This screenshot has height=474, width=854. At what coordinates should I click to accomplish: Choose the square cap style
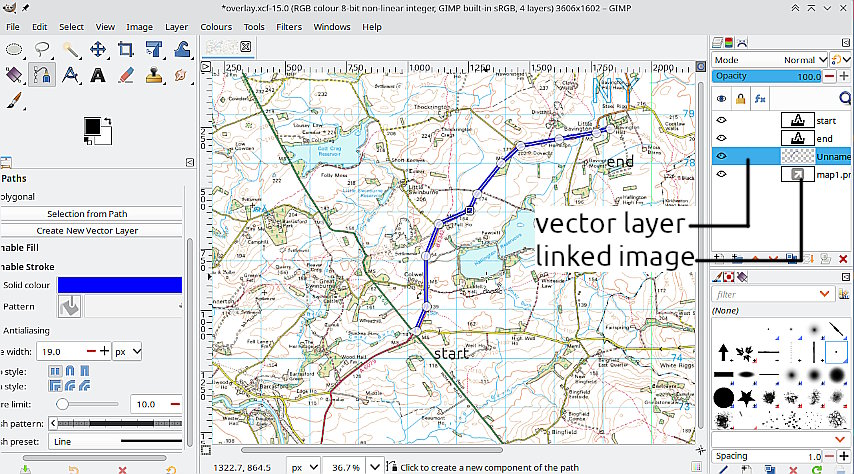click(x=84, y=372)
